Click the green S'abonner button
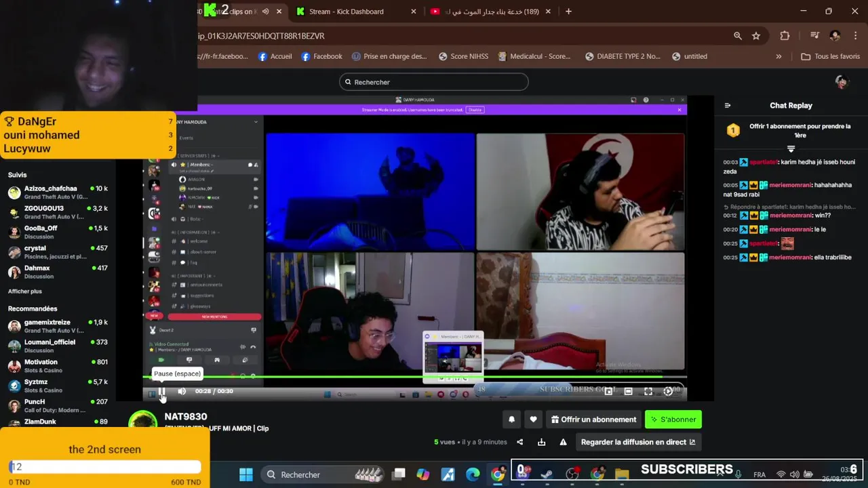 click(x=673, y=420)
